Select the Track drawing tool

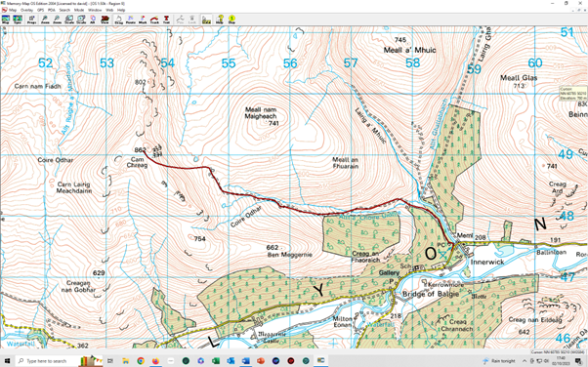[154, 20]
